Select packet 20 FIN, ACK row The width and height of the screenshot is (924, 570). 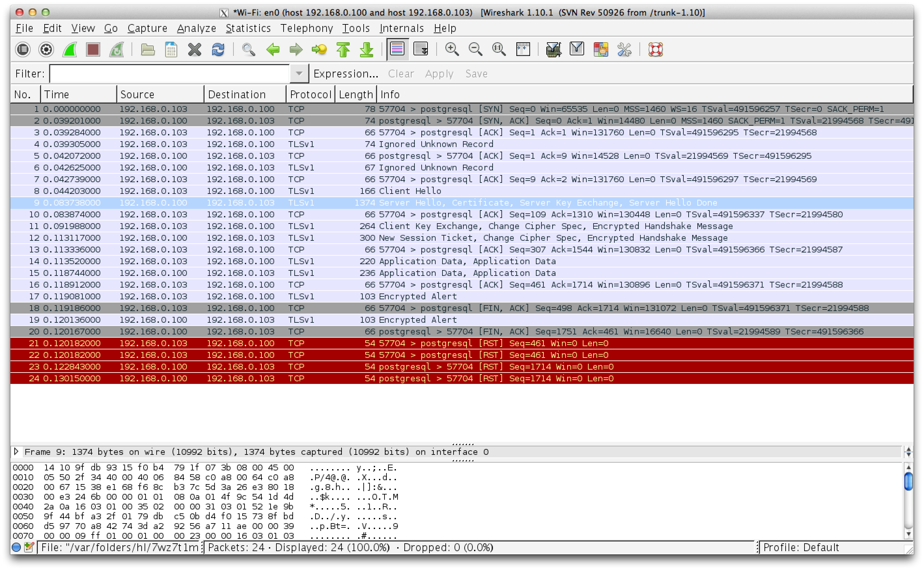click(x=462, y=332)
